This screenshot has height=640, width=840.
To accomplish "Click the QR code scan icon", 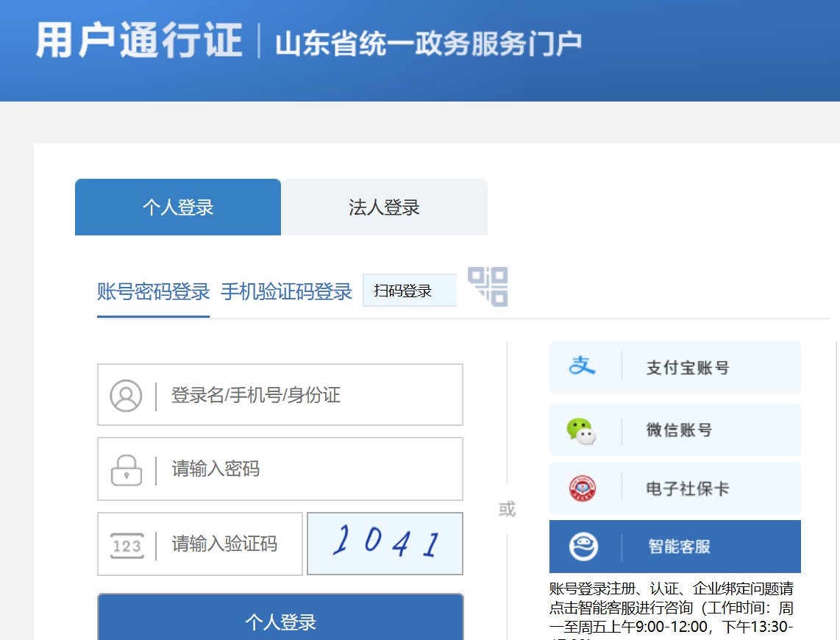I will pyautogui.click(x=488, y=286).
